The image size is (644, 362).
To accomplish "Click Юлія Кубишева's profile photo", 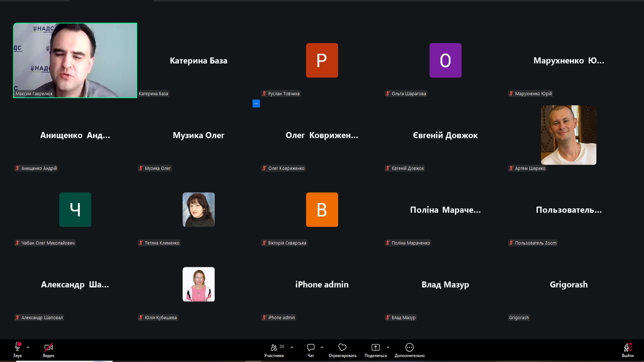I will [x=199, y=284].
